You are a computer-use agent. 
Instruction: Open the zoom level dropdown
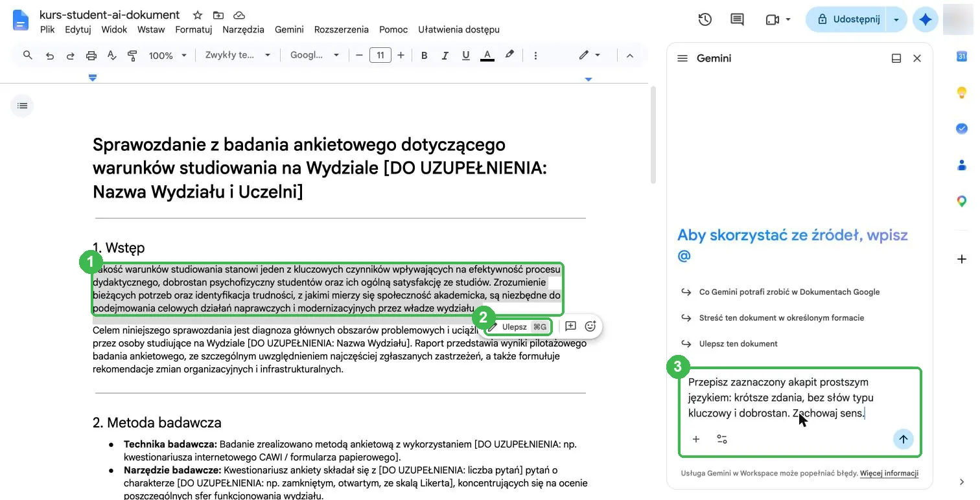tap(167, 56)
